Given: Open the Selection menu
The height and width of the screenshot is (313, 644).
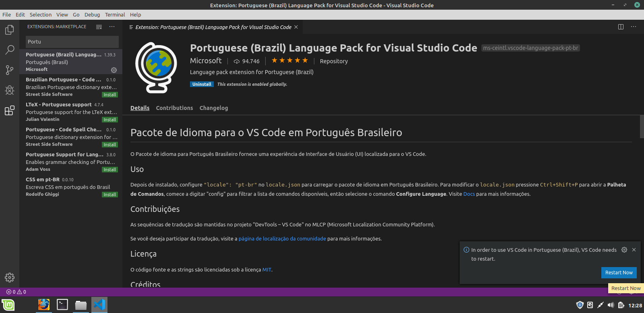Looking at the screenshot, I should (x=41, y=15).
